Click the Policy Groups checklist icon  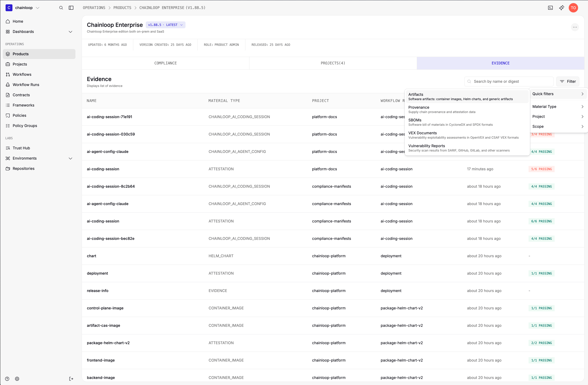8,126
